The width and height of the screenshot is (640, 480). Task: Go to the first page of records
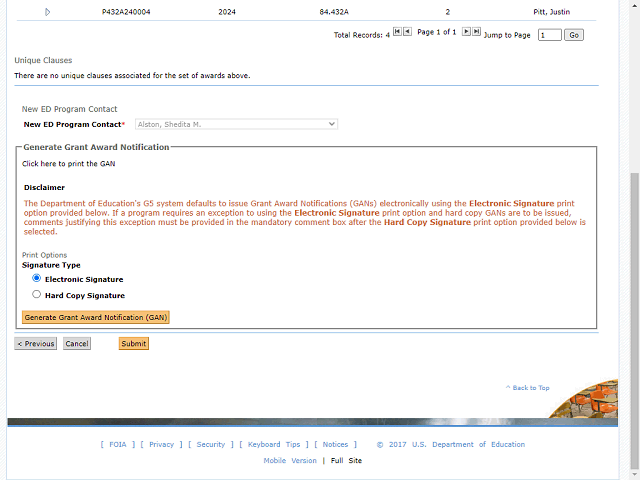(x=397, y=31)
